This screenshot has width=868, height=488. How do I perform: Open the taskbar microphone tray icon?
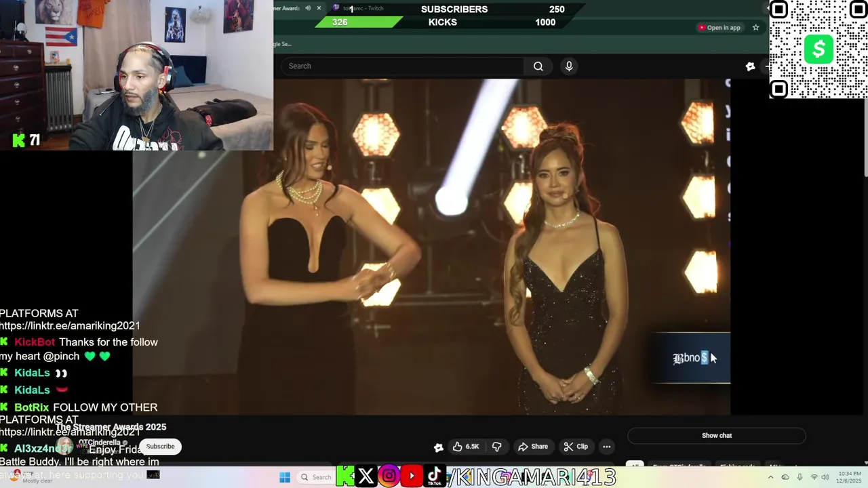pyautogui.click(x=800, y=477)
